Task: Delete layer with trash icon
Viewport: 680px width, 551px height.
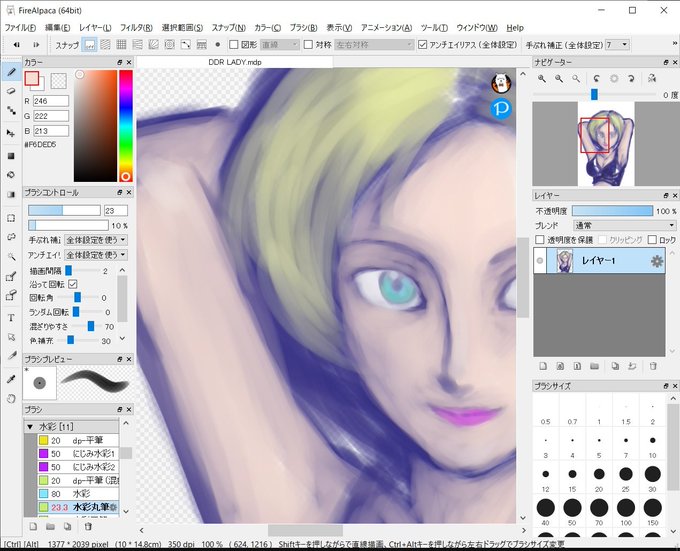Action: click(653, 366)
